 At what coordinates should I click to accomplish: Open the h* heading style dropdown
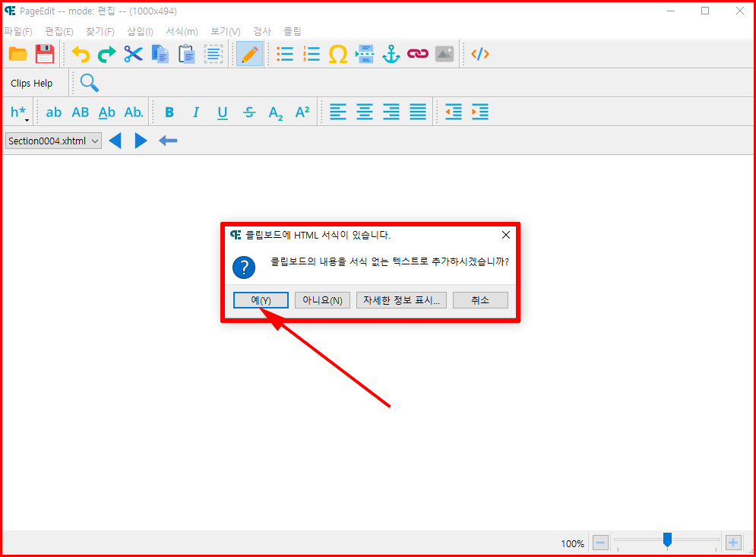19,112
